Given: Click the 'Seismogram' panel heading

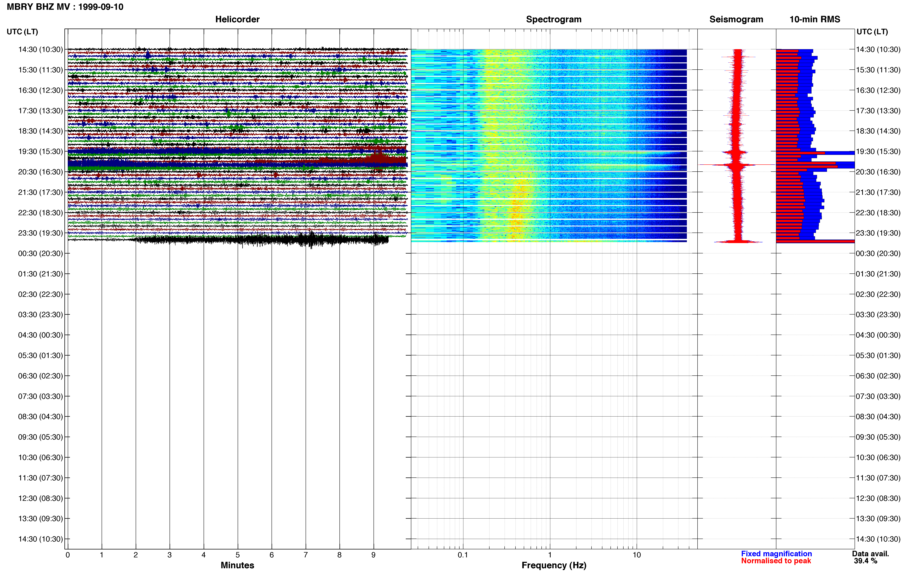Looking at the screenshot, I should click(x=736, y=19).
